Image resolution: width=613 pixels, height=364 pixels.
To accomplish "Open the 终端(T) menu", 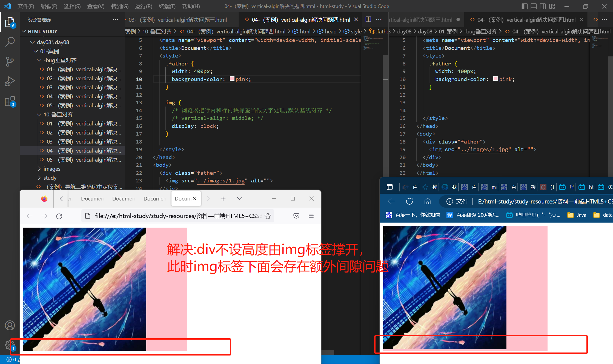I will 167,6.
